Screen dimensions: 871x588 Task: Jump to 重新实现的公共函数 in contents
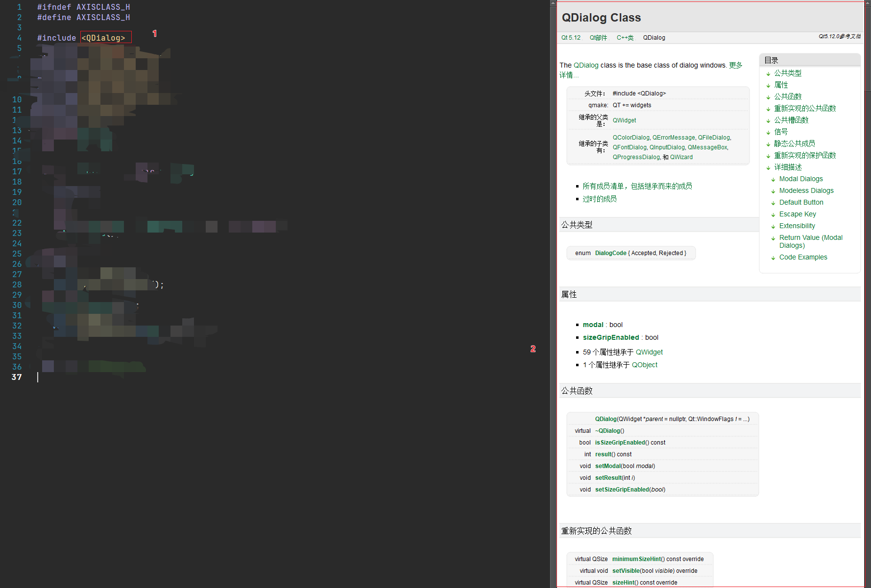click(x=805, y=108)
